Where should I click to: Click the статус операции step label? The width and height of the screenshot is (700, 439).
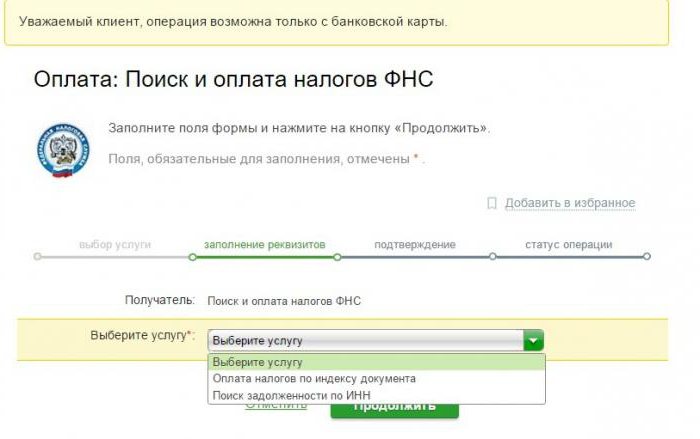click(x=568, y=244)
